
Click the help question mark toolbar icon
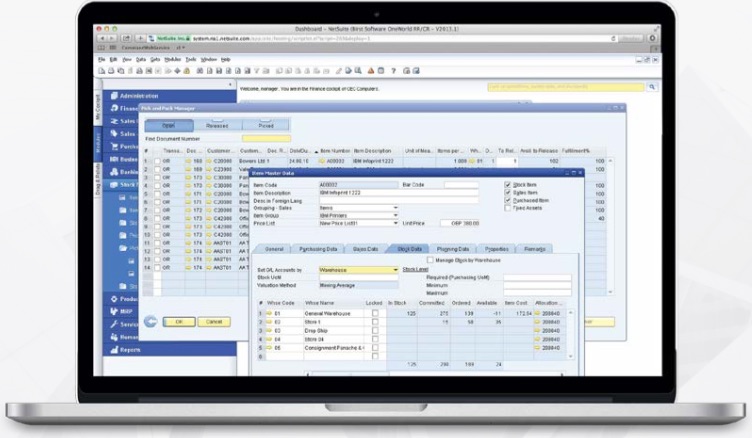pyautogui.click(x=394, y=71)
